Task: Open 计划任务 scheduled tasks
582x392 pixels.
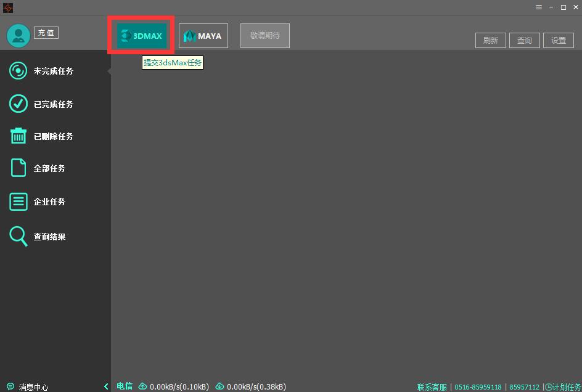Action: [x=562, y=387]
